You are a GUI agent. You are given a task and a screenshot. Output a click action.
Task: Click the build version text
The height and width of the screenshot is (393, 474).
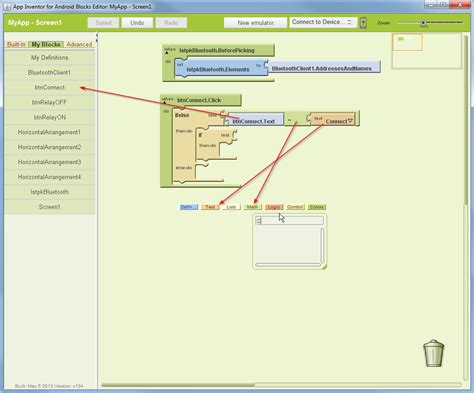49,386
